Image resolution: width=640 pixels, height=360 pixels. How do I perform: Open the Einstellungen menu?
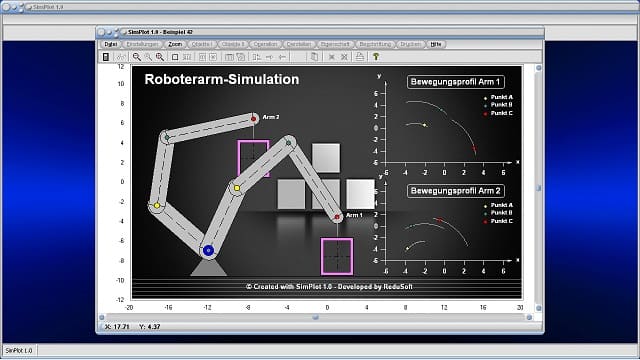142,44
